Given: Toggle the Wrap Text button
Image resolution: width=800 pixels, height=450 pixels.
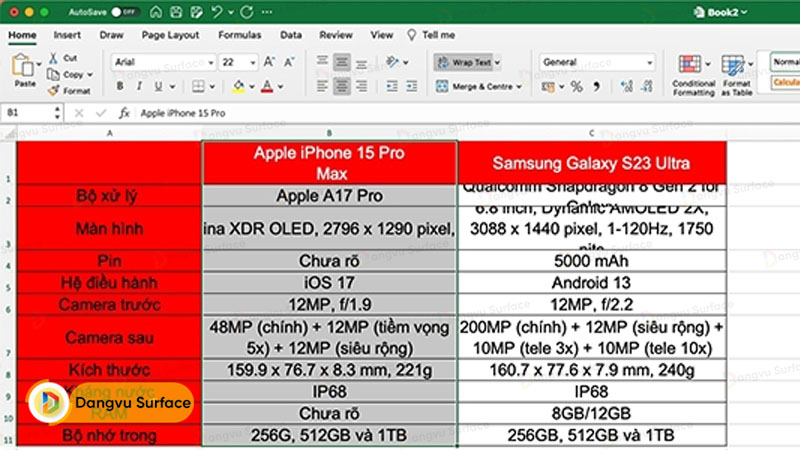Looking at the screenshot, I should pos(464,62).
